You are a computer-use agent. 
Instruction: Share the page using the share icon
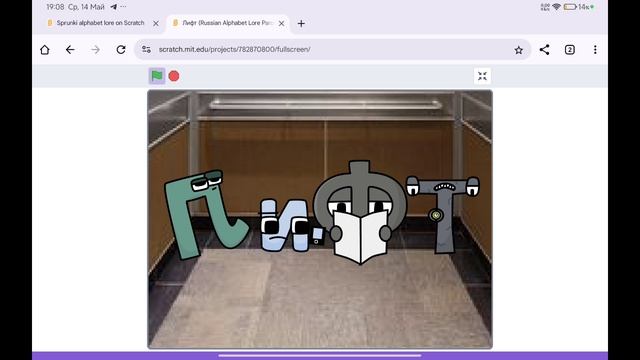point(544,50)
